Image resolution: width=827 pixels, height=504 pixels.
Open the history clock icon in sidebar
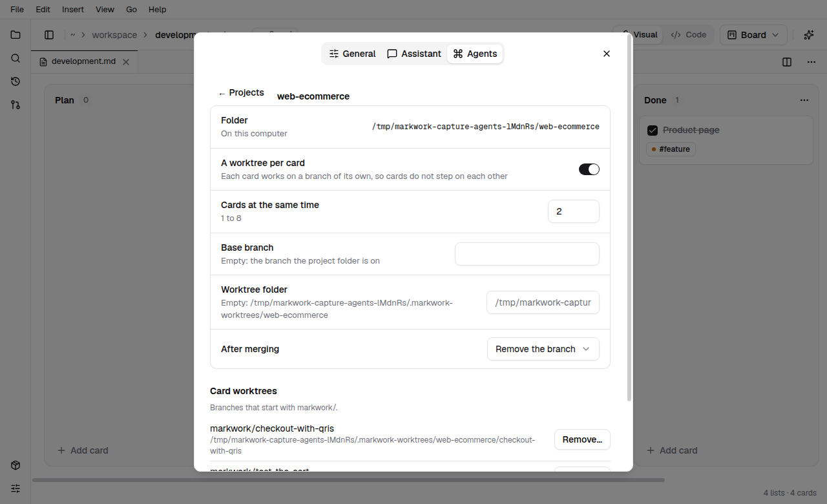click(16, 81)
